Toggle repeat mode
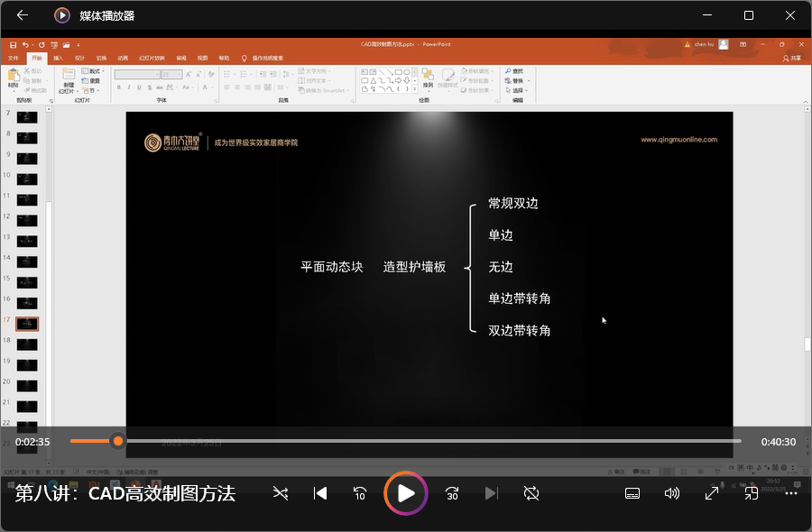 (x=531, y=493)
